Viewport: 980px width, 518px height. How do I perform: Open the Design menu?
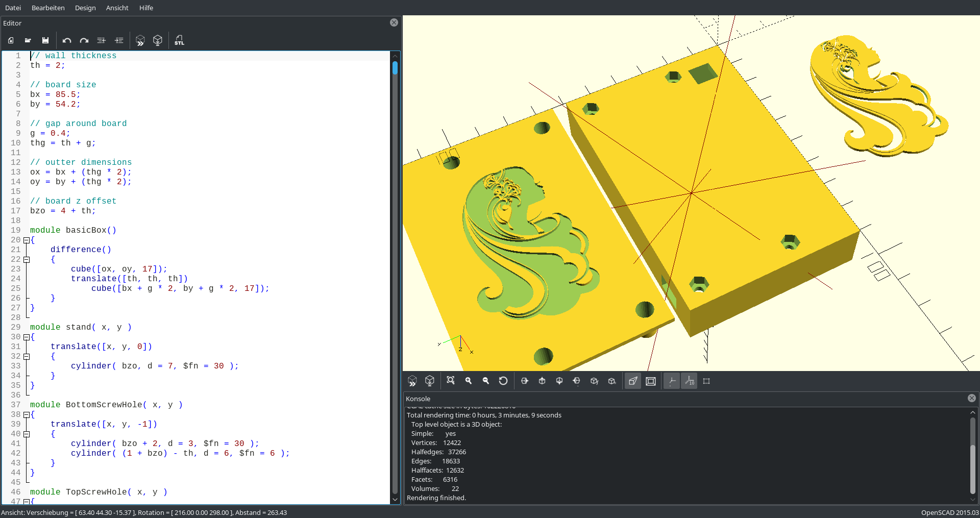click(85, 8)
